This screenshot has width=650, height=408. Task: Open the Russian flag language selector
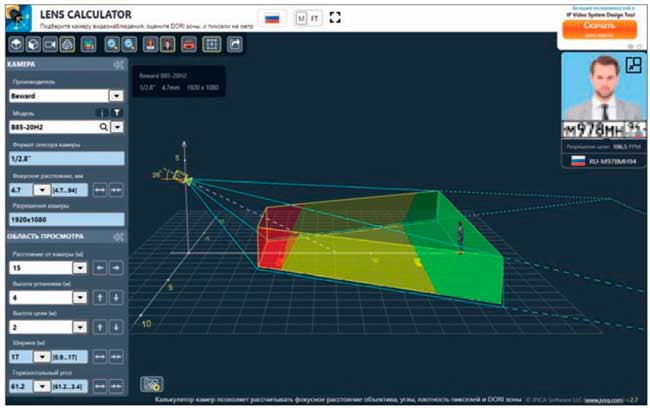click(272, 18)
